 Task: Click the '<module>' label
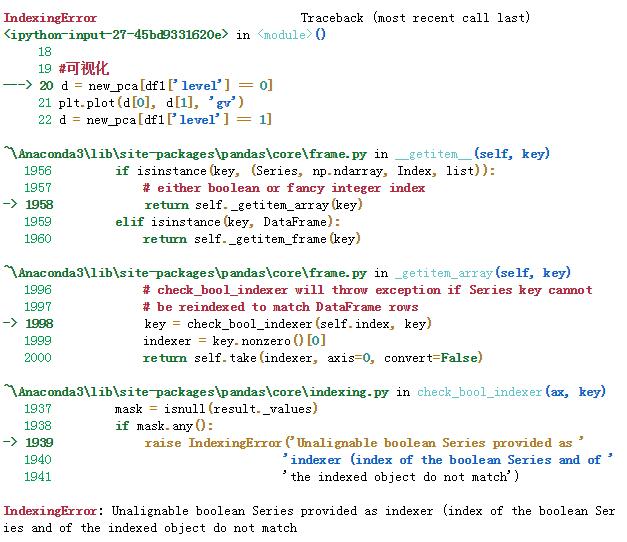point(284,35)
